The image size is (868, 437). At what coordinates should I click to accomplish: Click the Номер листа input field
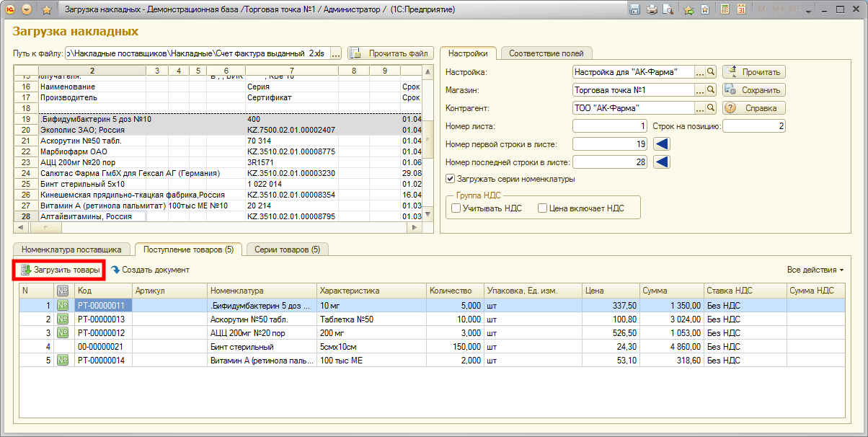point(609,126)
